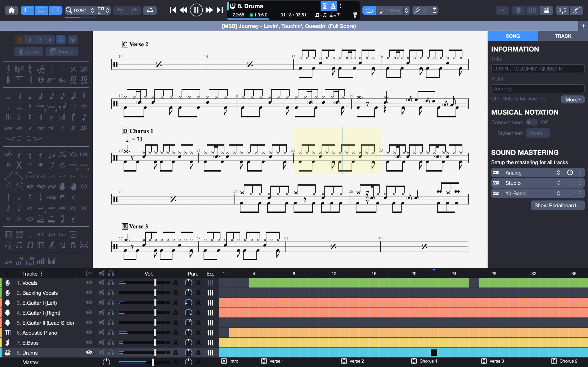The width and height of the screenshot is (588, 367).
Task: Click the Print icon in the toolbar
Action: pos(150,11)
